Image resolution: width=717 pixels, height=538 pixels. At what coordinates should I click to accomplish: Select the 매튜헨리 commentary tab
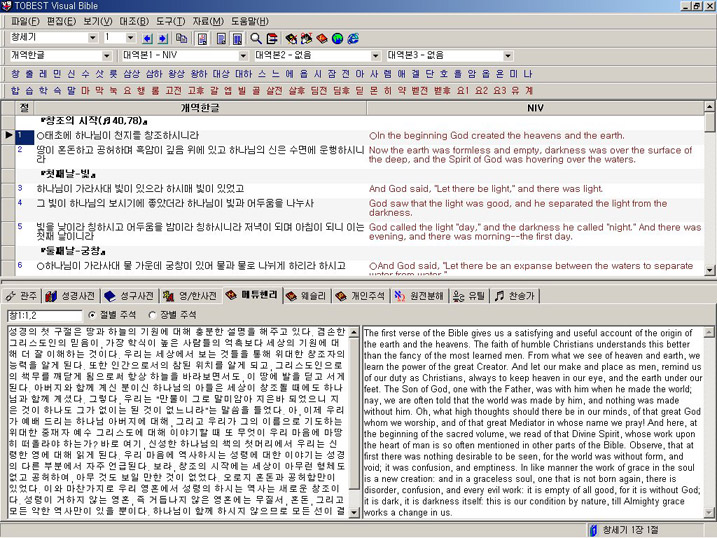pos(252,295)
